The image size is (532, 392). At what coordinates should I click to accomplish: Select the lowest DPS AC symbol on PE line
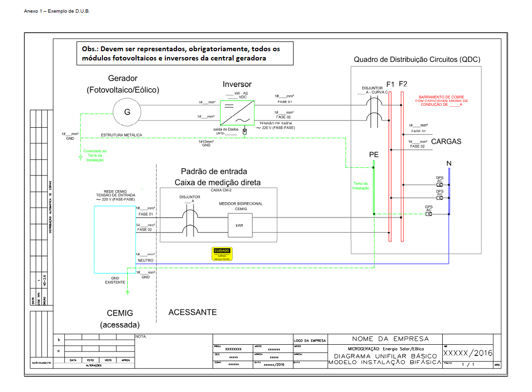tap(428, 214)
